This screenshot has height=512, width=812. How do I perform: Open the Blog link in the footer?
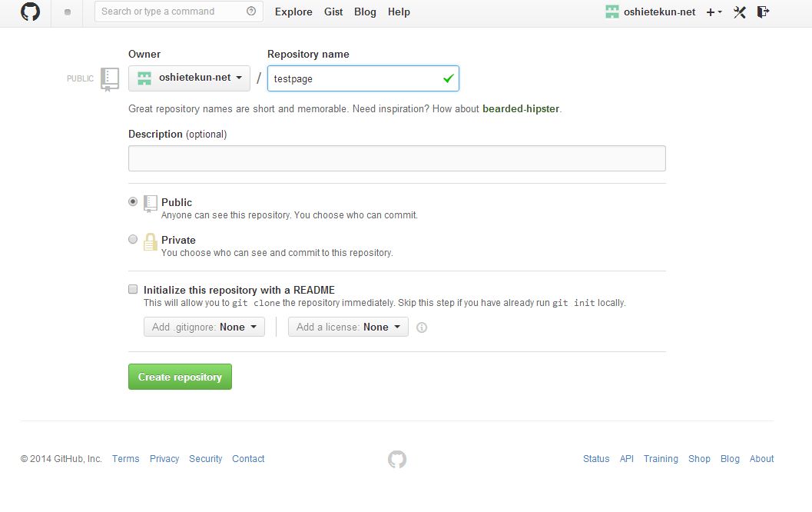point(730,459)
